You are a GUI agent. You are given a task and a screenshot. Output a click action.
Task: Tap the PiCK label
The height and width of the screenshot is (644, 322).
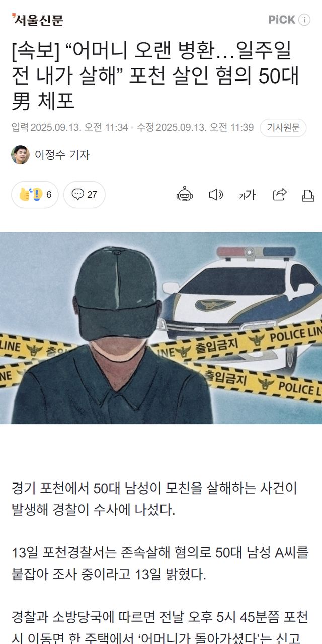click(282, 20)
